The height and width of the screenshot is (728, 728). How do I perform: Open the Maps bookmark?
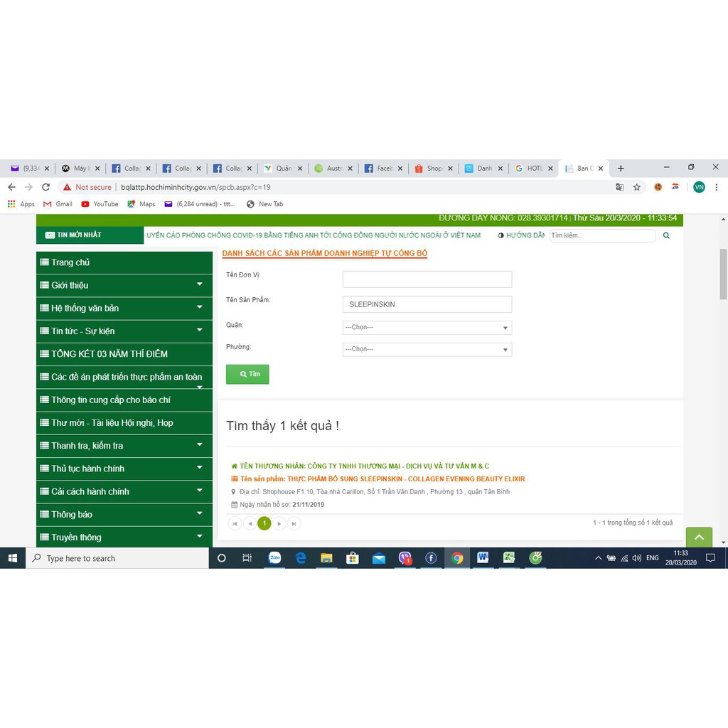coord(141,204)
